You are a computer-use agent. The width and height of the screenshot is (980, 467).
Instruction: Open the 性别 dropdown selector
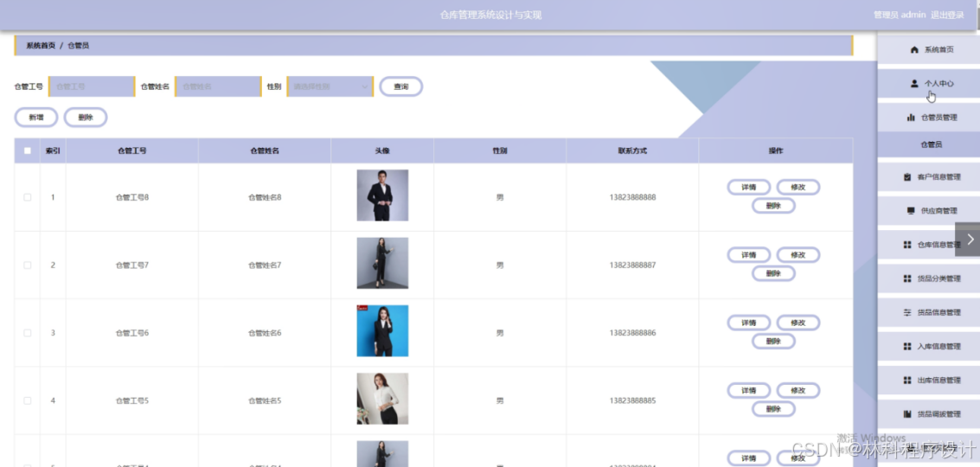point(330,86)
